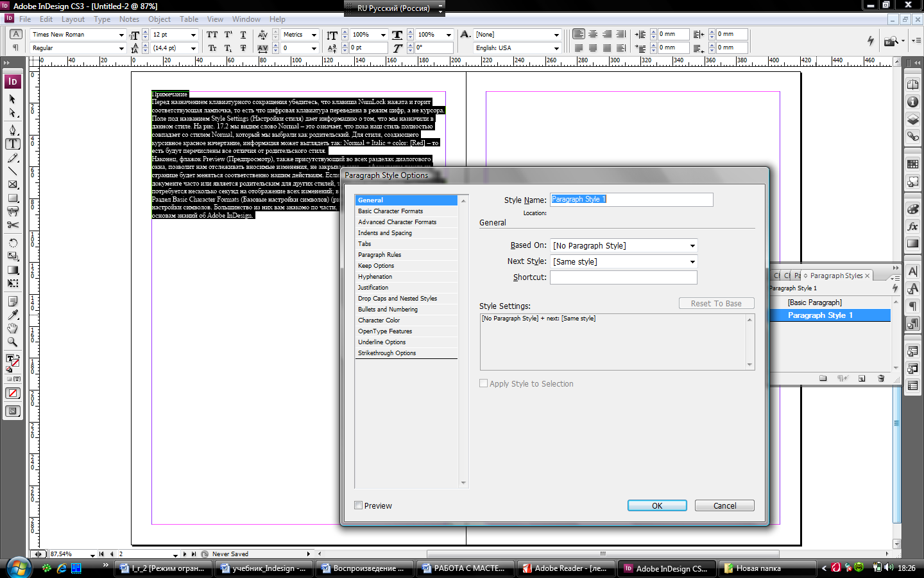This screenshot has width=924, height=578.
Task: Select the Type tool in toolbox
Action: pos(12,144)
